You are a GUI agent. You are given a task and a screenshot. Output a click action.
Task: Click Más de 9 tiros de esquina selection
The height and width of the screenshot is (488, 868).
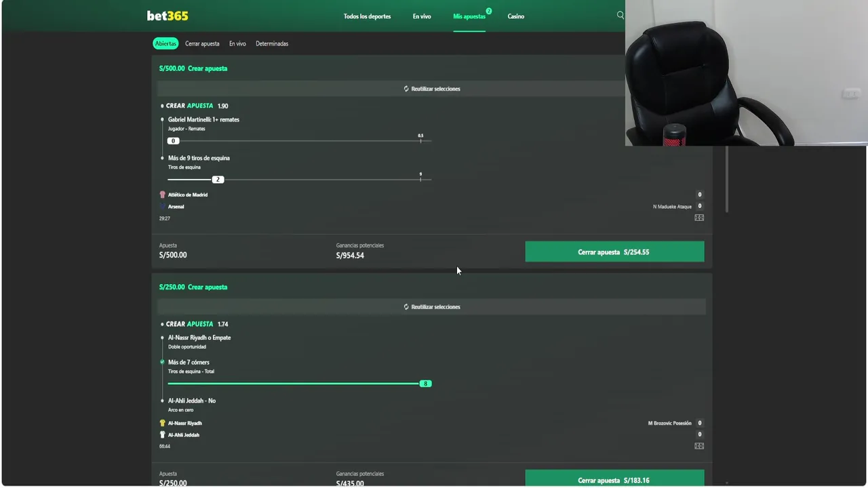199,158
